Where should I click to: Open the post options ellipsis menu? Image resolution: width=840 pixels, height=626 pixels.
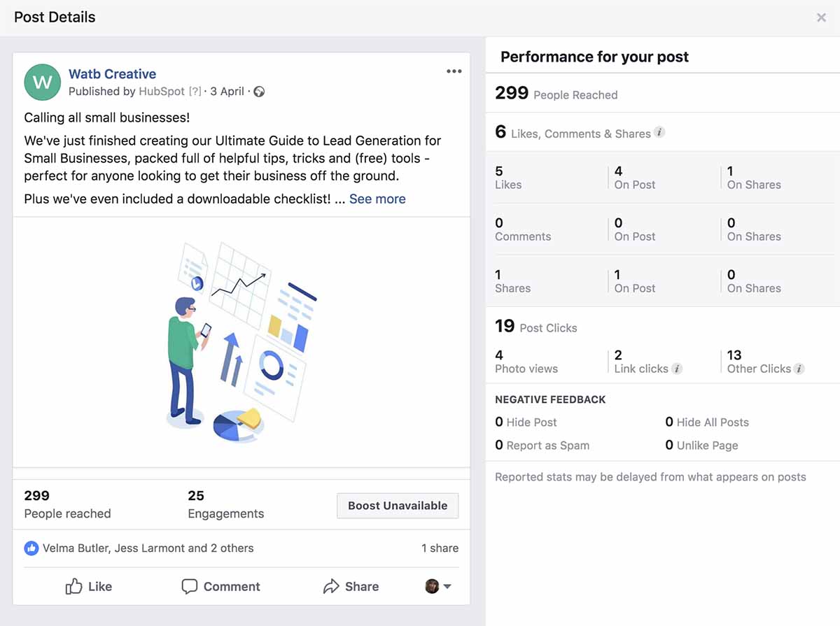454,71
